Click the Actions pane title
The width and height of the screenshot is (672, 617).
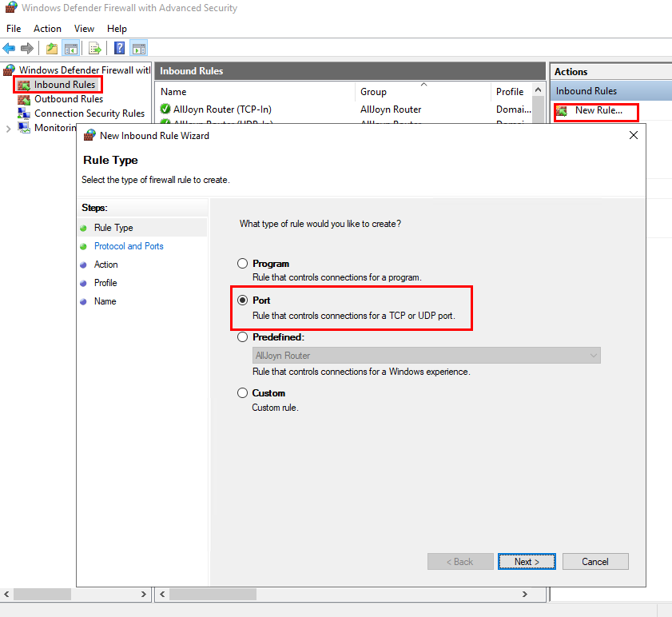pos(571,72)
